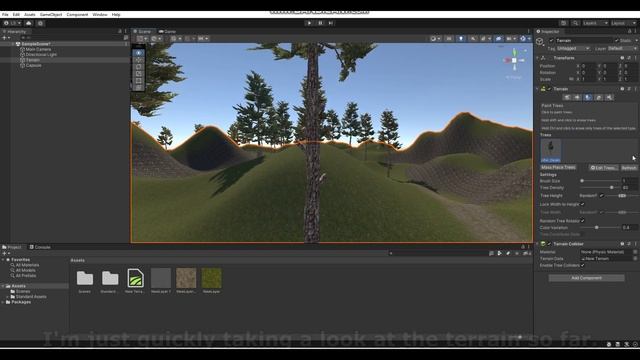Select the Move tool in Scene overlay
The height and width of the screenshot is (360, 640).
(x=139, y=60)
